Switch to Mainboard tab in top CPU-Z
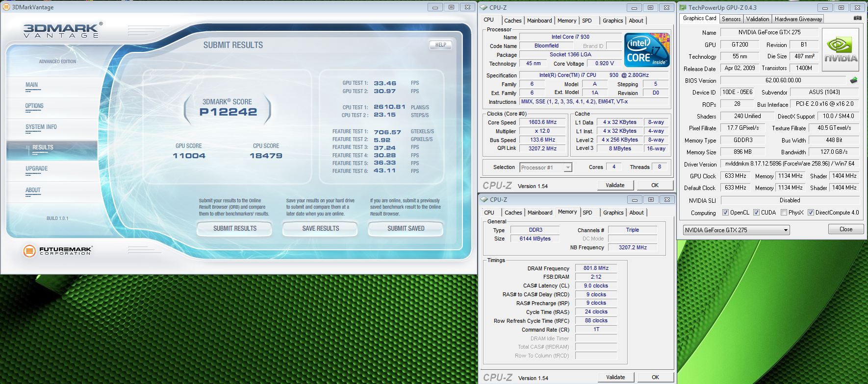 (539, 21)
